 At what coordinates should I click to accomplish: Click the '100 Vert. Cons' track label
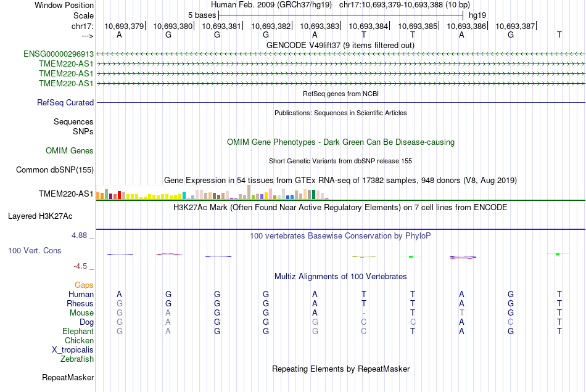(x=35, y=250)
